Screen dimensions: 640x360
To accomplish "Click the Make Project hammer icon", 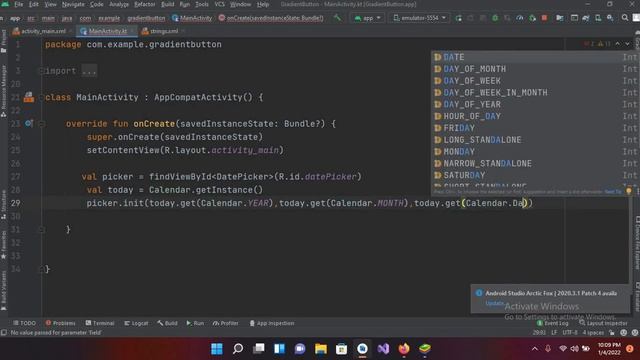I will point(338,18).
